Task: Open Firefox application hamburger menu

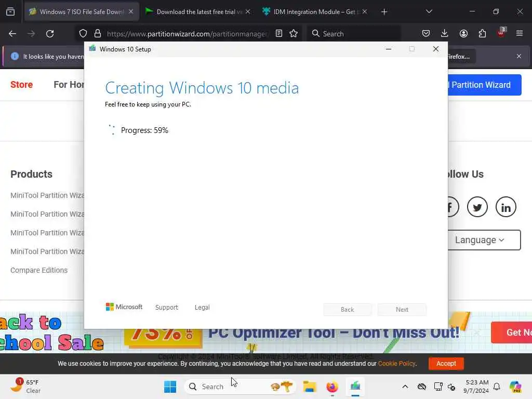Action: point(520,33)
